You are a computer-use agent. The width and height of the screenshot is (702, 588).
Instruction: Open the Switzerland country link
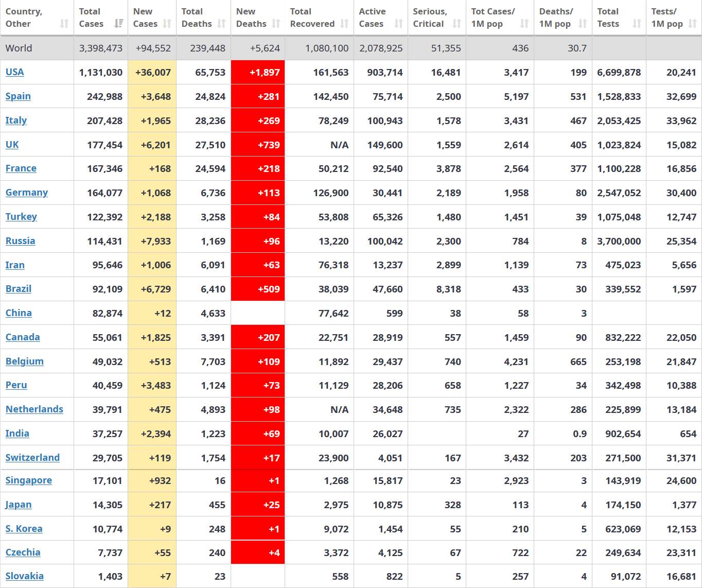coord(32,458)
